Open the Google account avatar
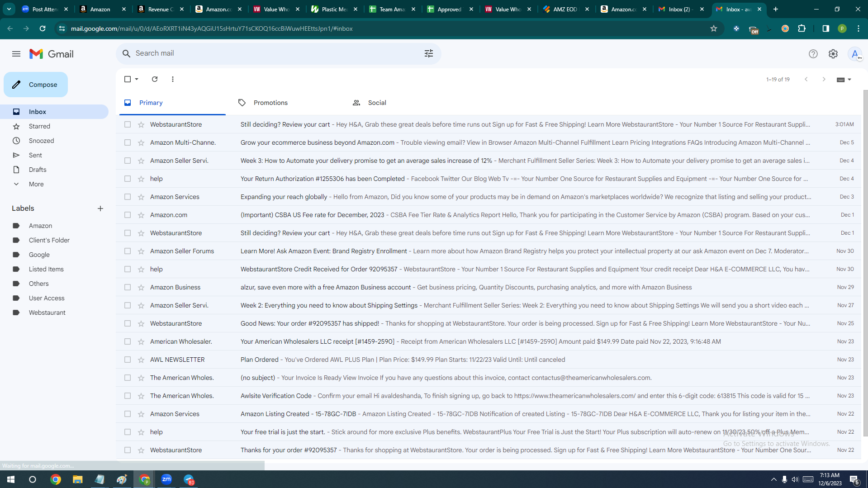The width and height of the screenshot is (868, 488). [x=854, y=54]
